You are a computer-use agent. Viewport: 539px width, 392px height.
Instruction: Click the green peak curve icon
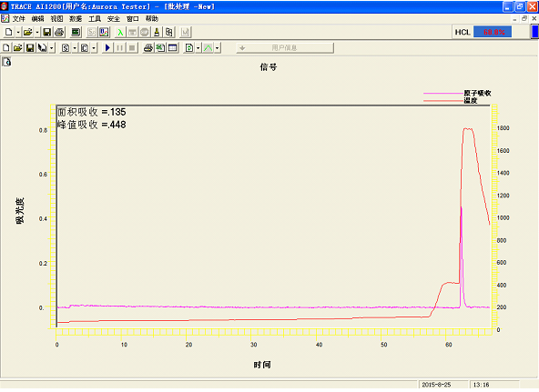pos(208,47)
